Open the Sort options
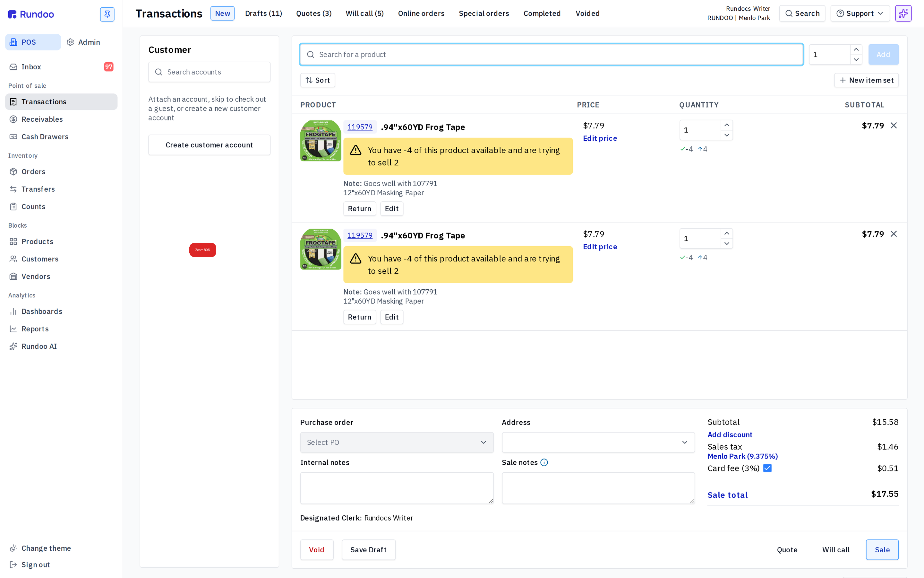Viewport: 924px width, 578px height. click(x=318, y=80)
